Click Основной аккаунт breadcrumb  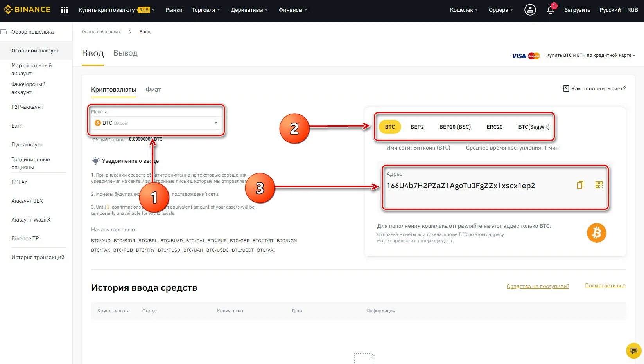[102, 32]
